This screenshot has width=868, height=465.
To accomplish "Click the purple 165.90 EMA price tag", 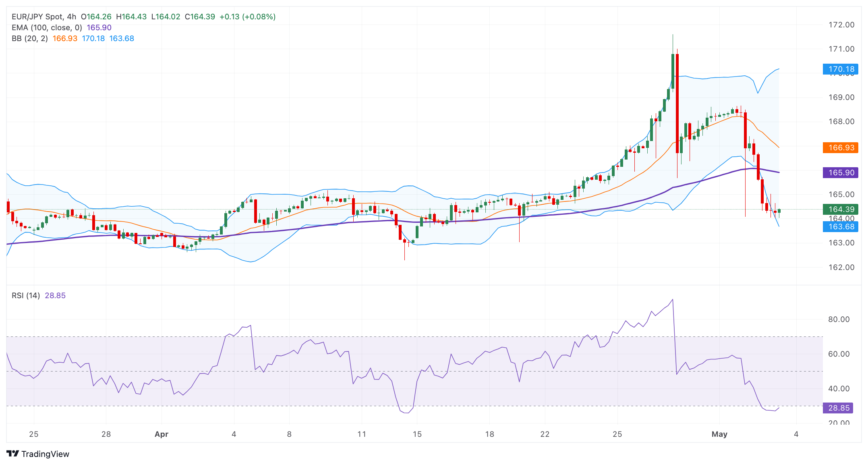I will [x=841, y=173].
